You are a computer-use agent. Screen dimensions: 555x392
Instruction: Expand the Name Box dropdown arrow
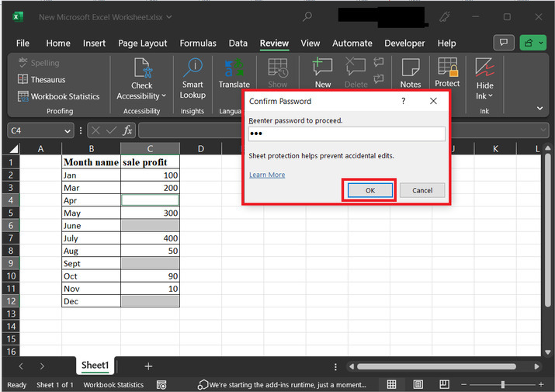pyautogui.click(x=68, y=131)
